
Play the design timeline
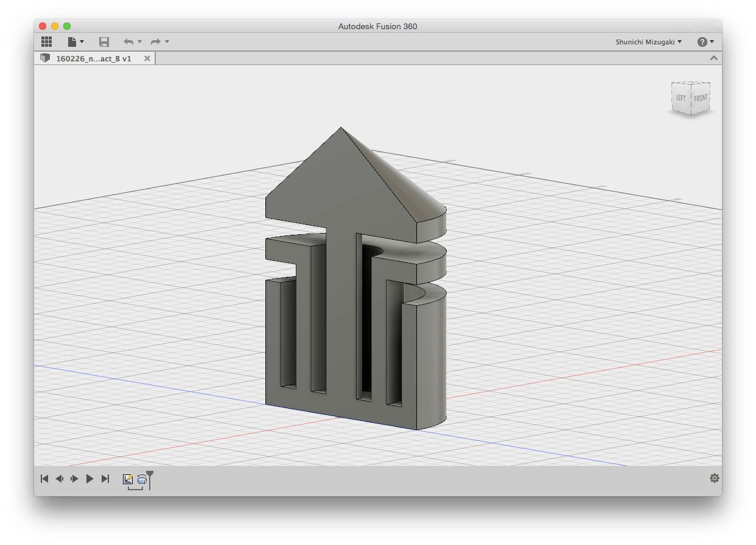[x=90, y=479]
